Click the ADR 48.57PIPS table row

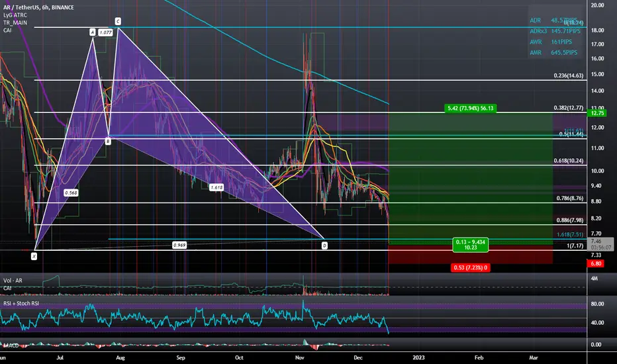pos(553,21)
